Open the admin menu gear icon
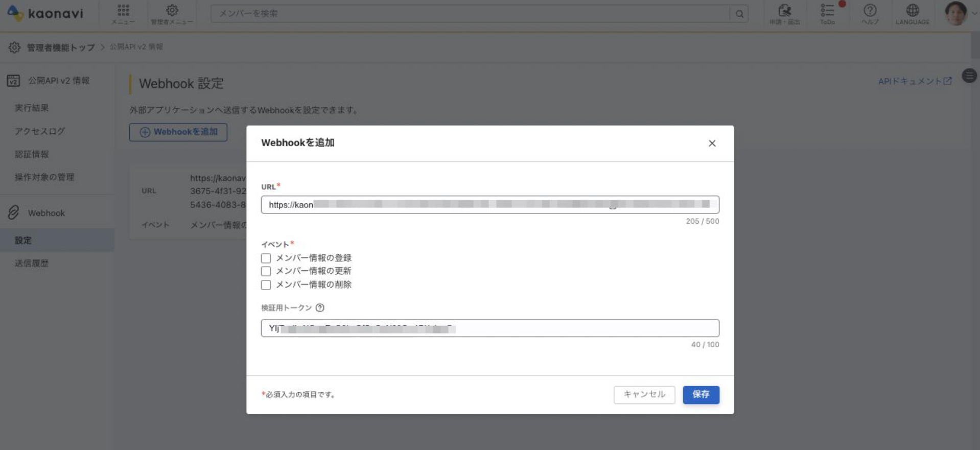The height and width of the screenshot is (450, 980). click(172, 10)
